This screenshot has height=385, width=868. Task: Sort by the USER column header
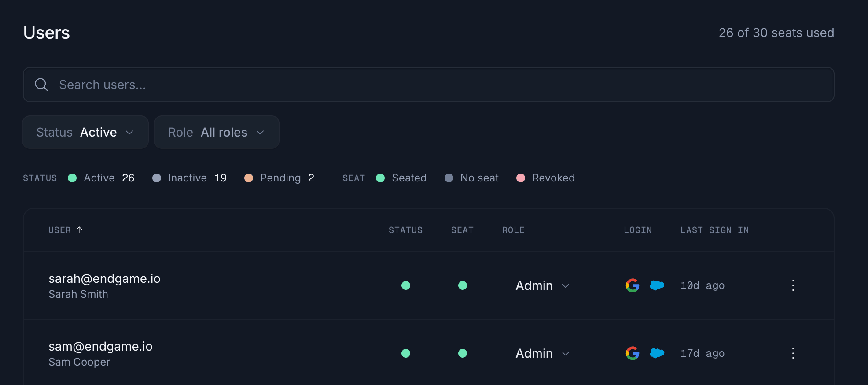(x=66, y=230)
